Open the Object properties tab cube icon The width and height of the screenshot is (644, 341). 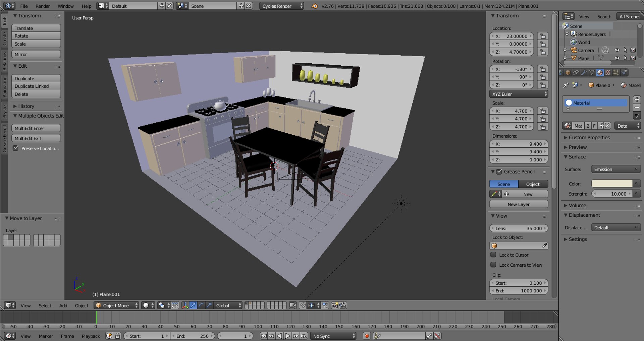click(x=568, y=72)
